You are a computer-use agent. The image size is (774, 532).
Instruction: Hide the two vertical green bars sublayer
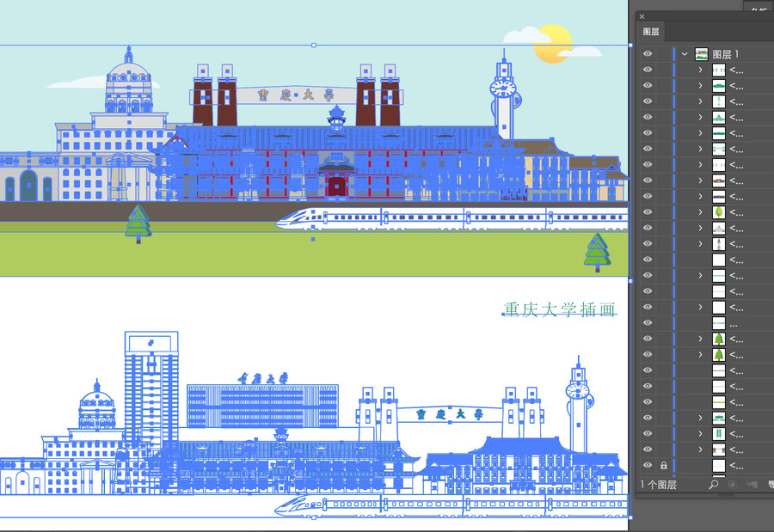(648, 433)
